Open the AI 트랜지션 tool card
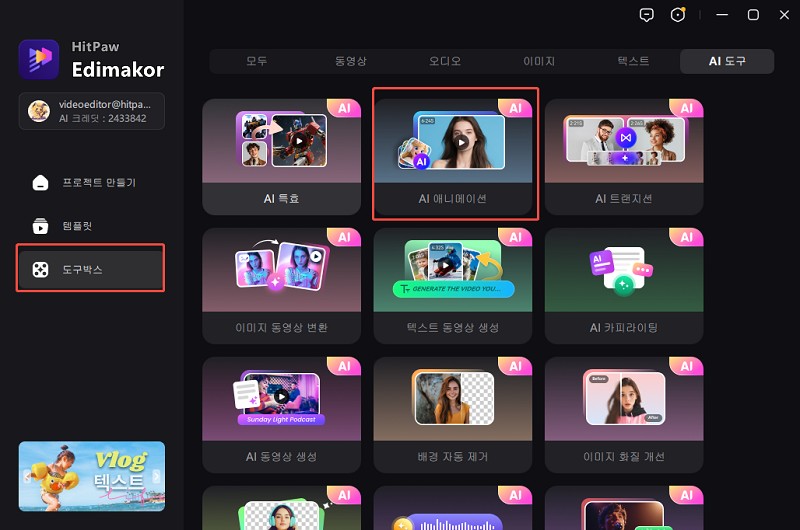The image size is (800, 530). [624, 157]
